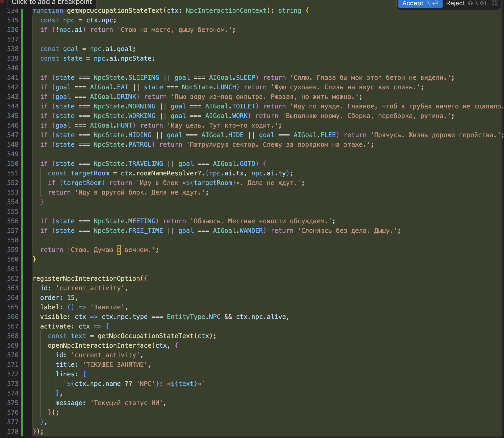Click 'AIGoal.EAT' on line 542

tap(109, 87)
